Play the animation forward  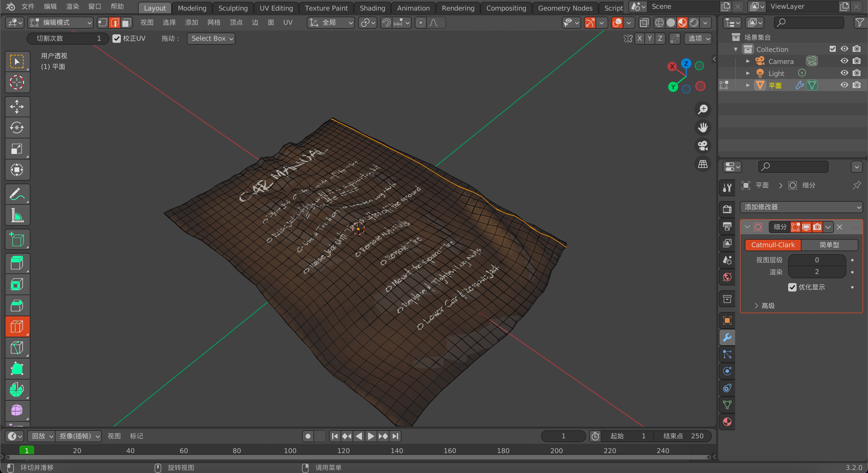coord(371,436)
